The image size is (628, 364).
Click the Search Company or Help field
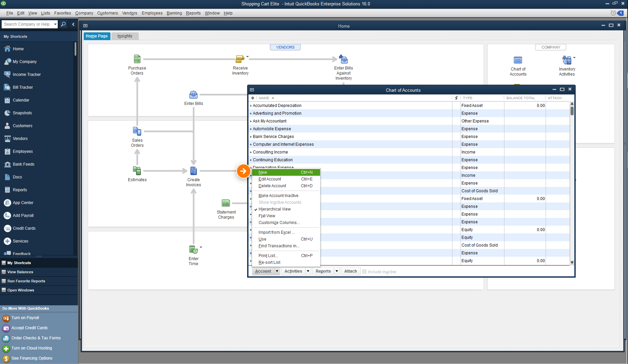point(27,24)
